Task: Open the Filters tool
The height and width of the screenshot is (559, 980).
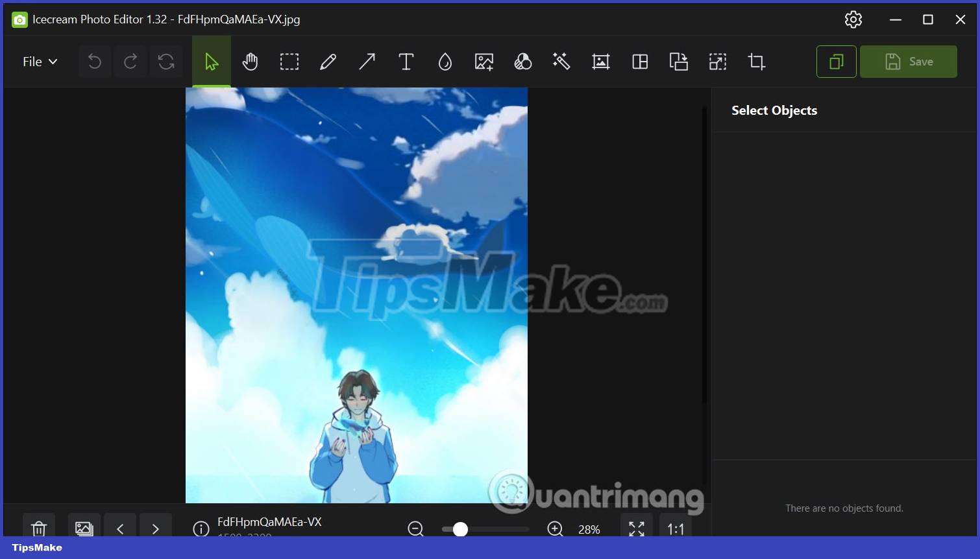Action: point(522,62)
